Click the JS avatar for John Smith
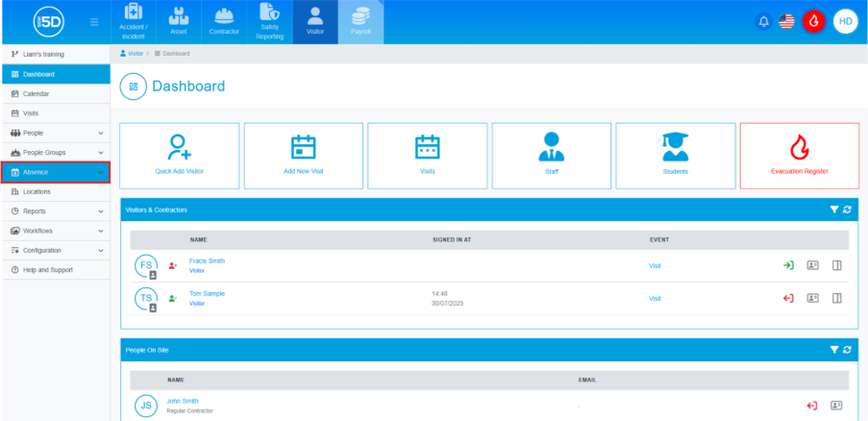The width and height of the screenshot is (868, 421). 146,406
